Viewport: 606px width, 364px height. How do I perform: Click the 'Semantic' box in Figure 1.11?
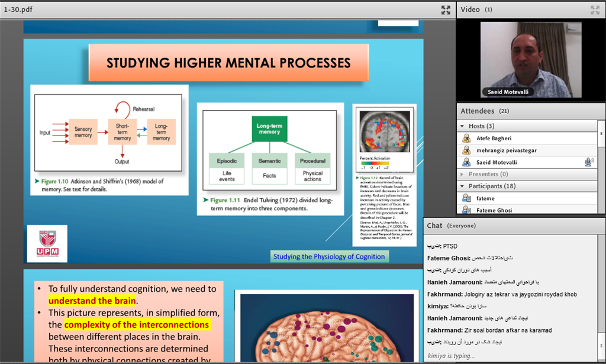tap(269, 161)
